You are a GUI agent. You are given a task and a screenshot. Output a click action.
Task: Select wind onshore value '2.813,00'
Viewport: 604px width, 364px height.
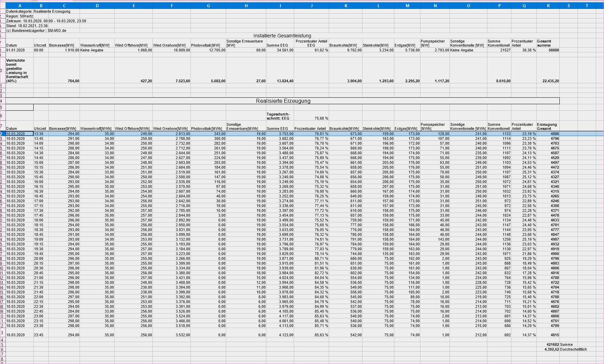[172, 134]
